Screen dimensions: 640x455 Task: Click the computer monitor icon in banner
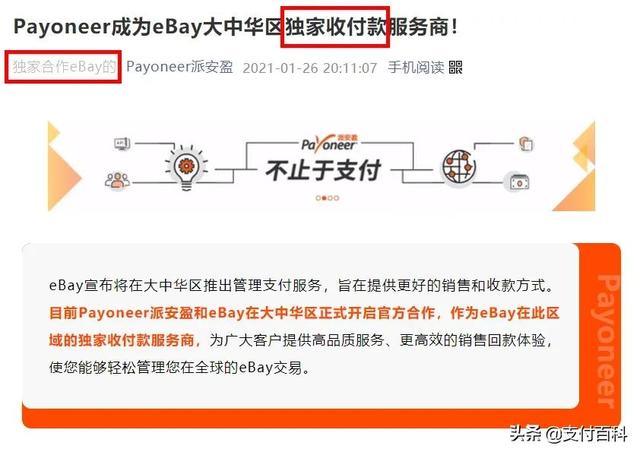click(122, 144)
